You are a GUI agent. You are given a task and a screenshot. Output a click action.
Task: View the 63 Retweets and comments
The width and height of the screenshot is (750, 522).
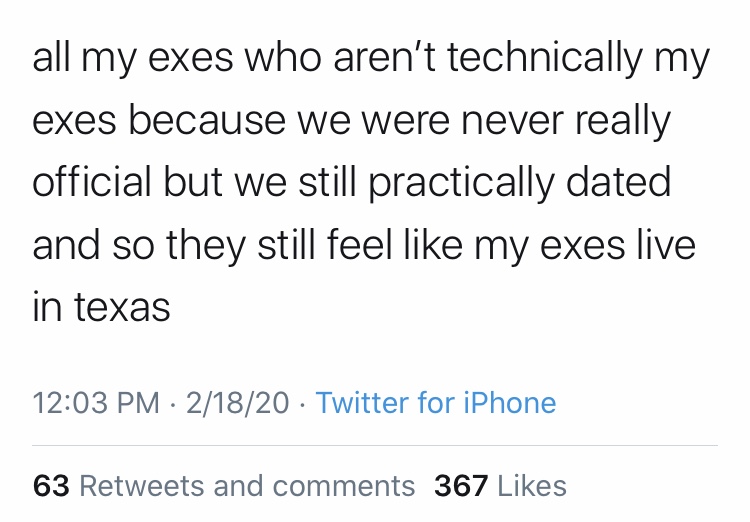tap(224, 486)
